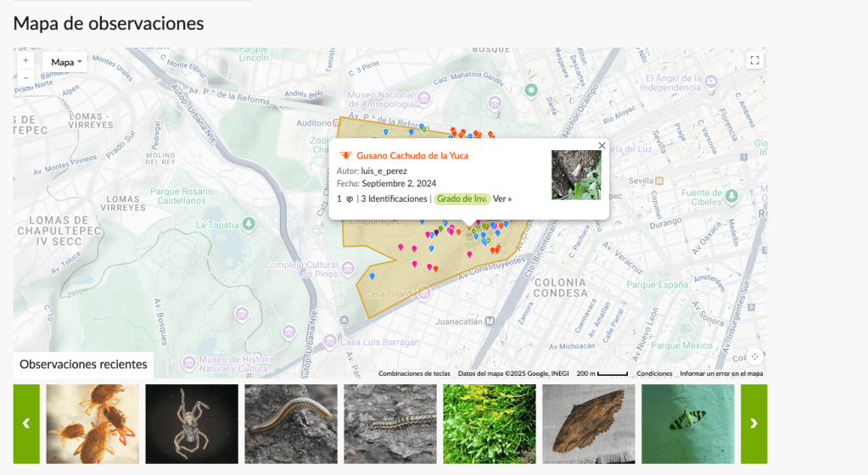Click Informar un error en el mapa

click(x=721, y=373)
